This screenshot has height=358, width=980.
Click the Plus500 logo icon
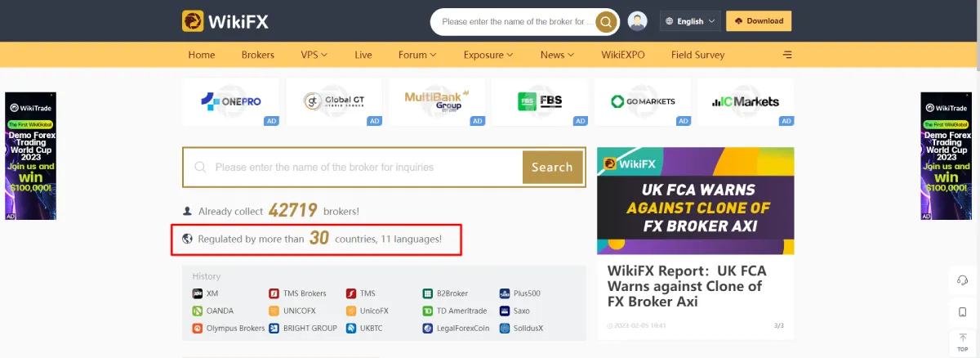tap(504, 293)
